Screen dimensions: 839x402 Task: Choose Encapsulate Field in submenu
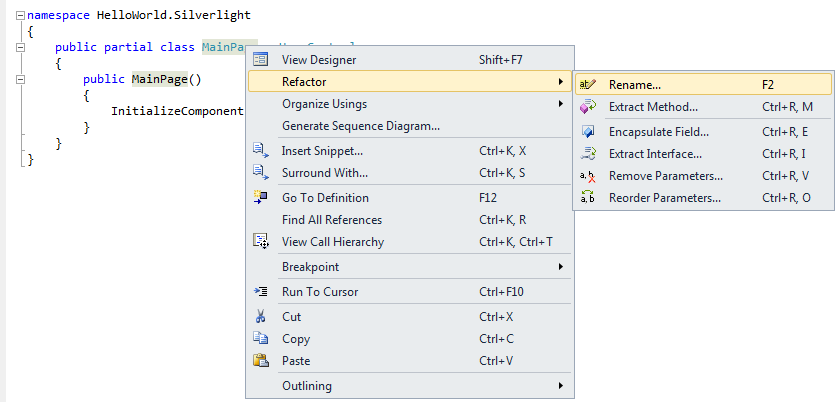tap(703, 132)
